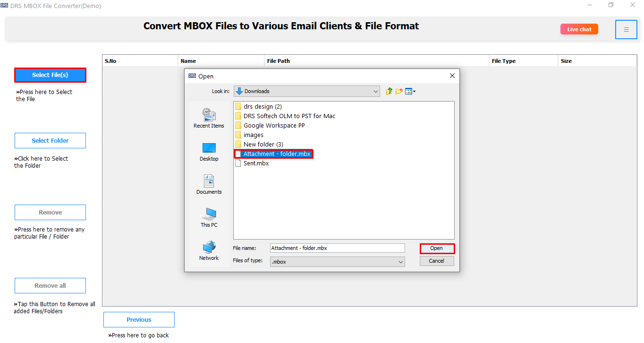Restore down the main window

pyautogui.click(x=611, y=5)
